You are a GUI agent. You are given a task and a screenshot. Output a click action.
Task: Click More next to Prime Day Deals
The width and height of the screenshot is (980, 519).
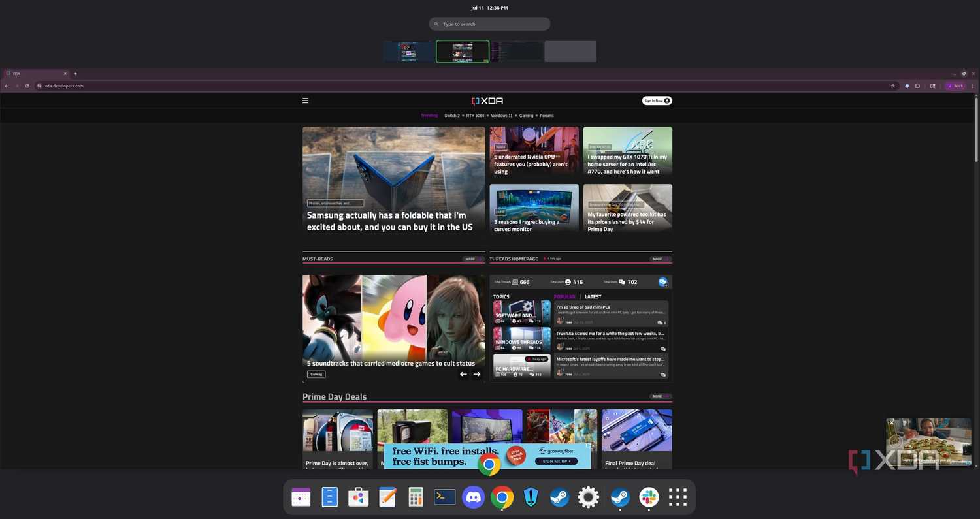pos(661,396)
